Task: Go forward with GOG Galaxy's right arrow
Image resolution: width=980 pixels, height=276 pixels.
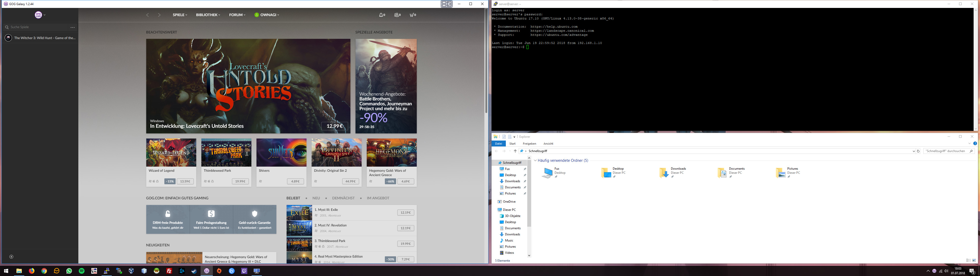Action: pos(160,15)
